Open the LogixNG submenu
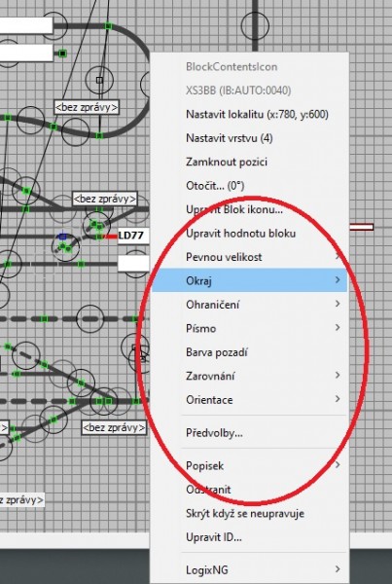 (249, 569)
